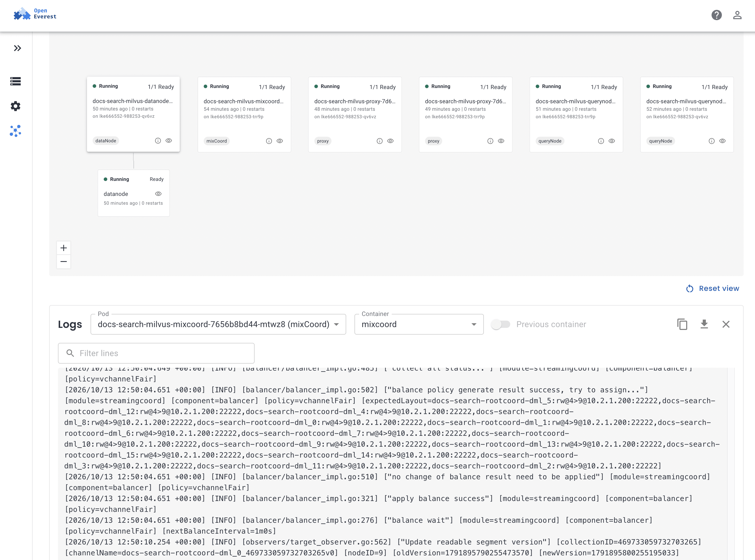Show info for proxy pod aged 48 minutes
755x560 pixels.
380,141
